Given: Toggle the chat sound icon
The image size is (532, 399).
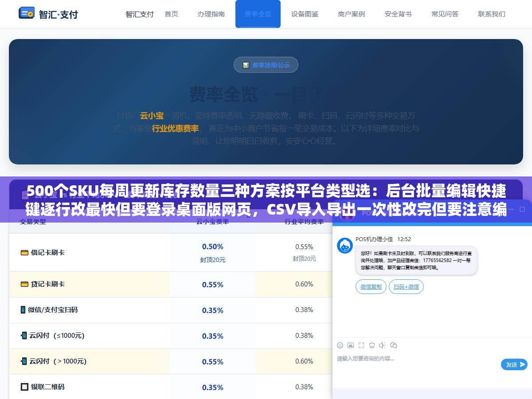Looking at the screenshot, I should click(x=383, y=345).
